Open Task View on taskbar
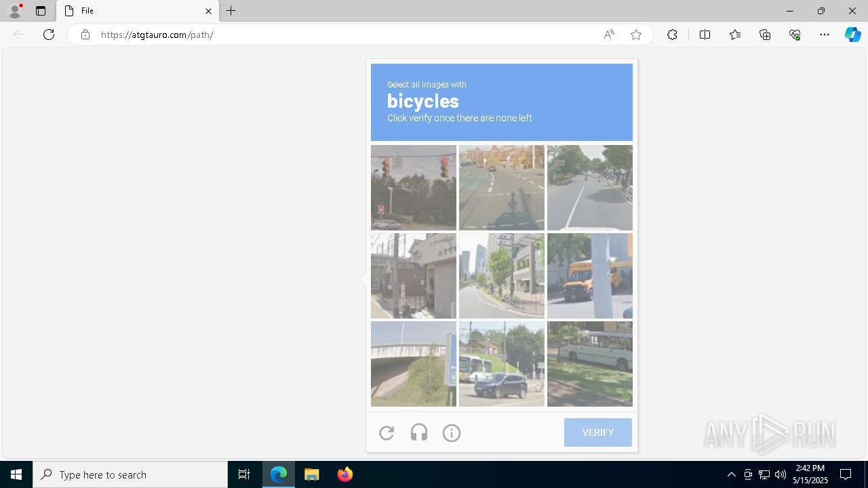868x488 pixels. (x=244, y=474)
